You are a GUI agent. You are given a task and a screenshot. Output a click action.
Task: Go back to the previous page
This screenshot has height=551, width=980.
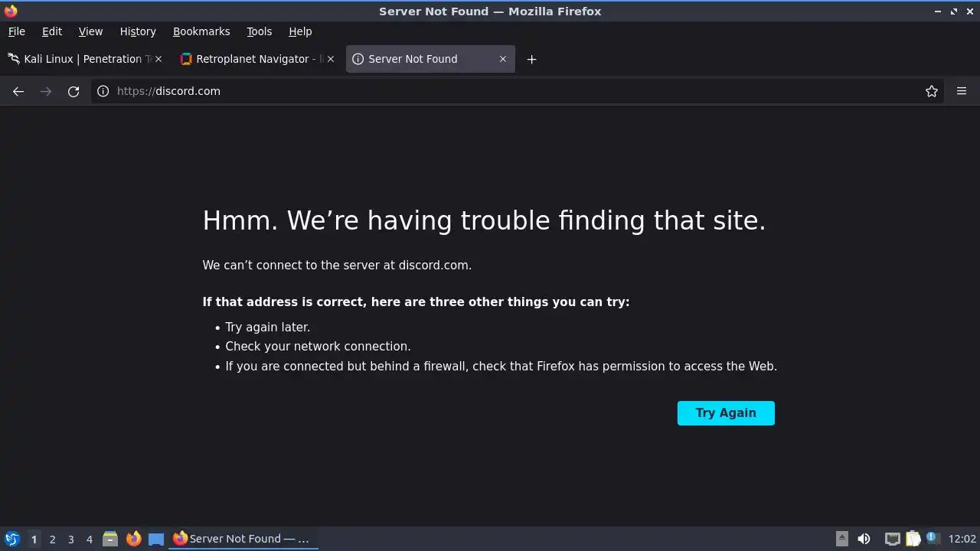[x=18, y=91]
